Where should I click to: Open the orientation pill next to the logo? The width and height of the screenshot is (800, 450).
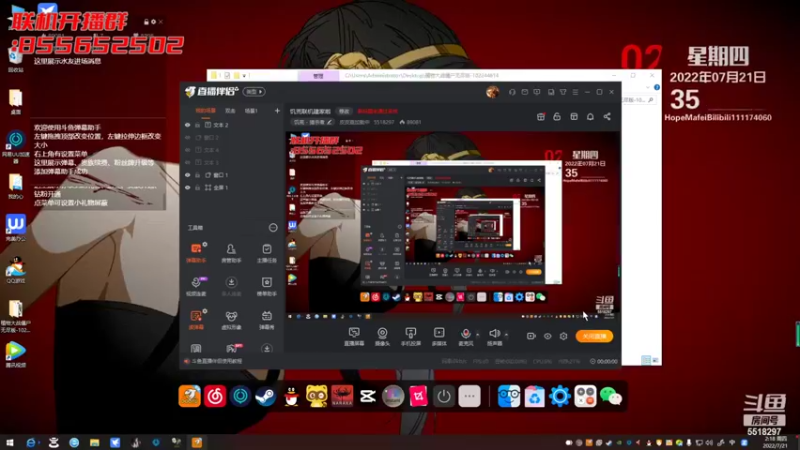[x=254, y=92]
